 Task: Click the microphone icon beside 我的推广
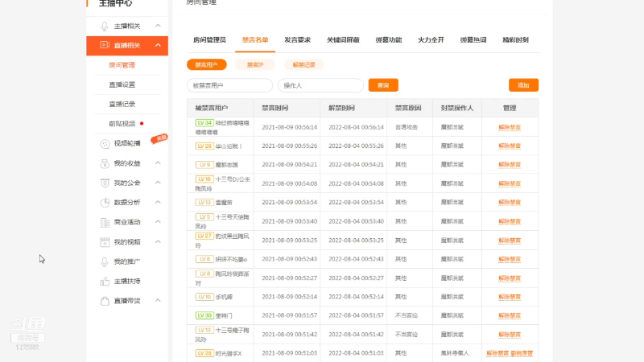coord(105,261)
